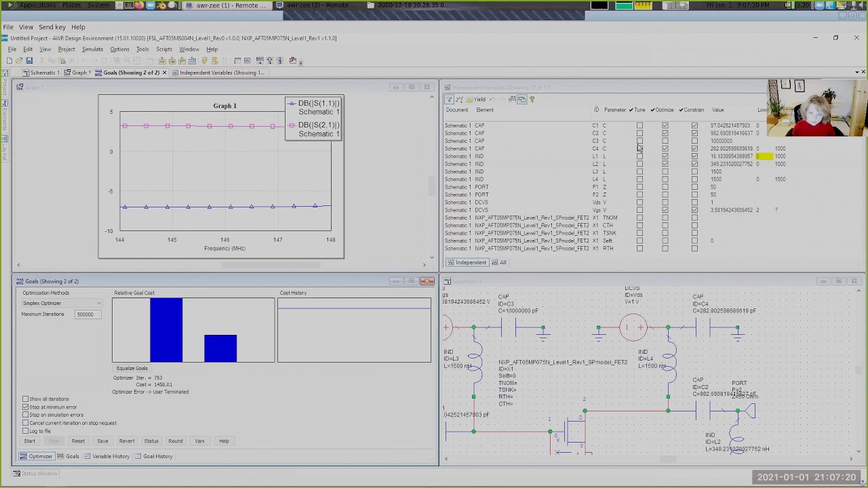Viewport: 868px width, 488px height.
Task: Open the Send key menu of remote viewer
Action: pos(52,27)
